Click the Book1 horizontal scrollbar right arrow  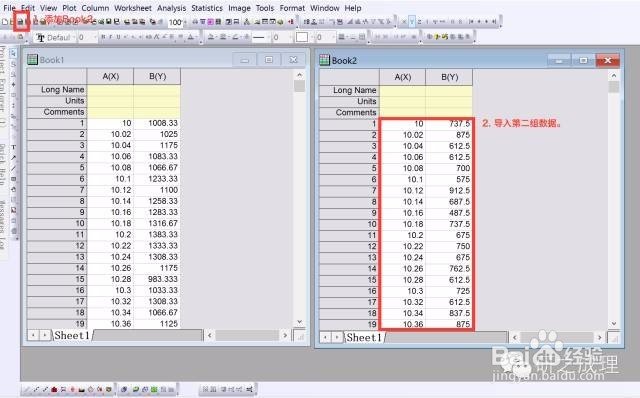[x=285, y=336]
